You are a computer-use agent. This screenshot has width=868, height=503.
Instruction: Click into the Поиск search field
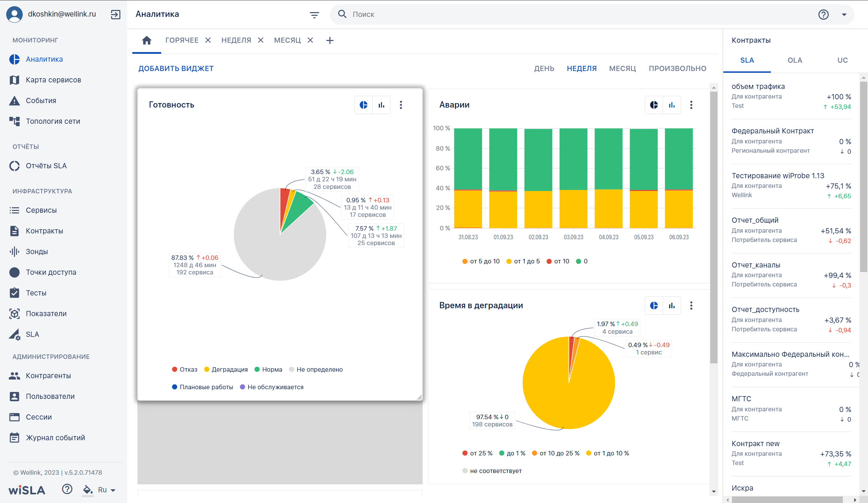(582, 14)
